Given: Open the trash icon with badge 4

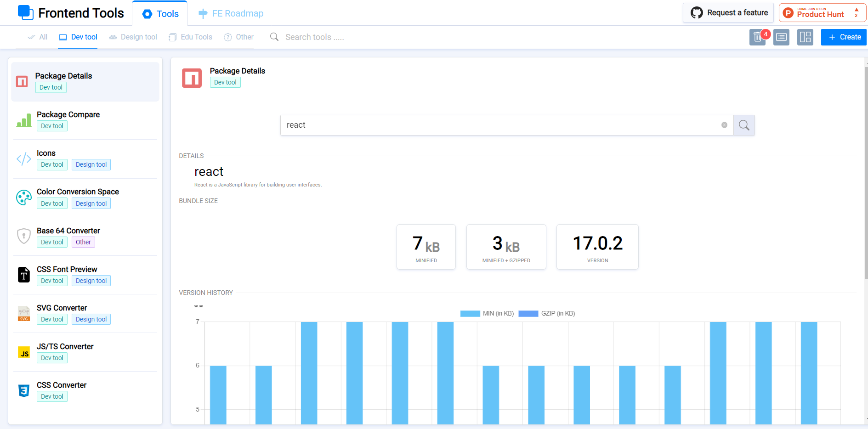Looking at the screenshot, I should tap(757, 37).
